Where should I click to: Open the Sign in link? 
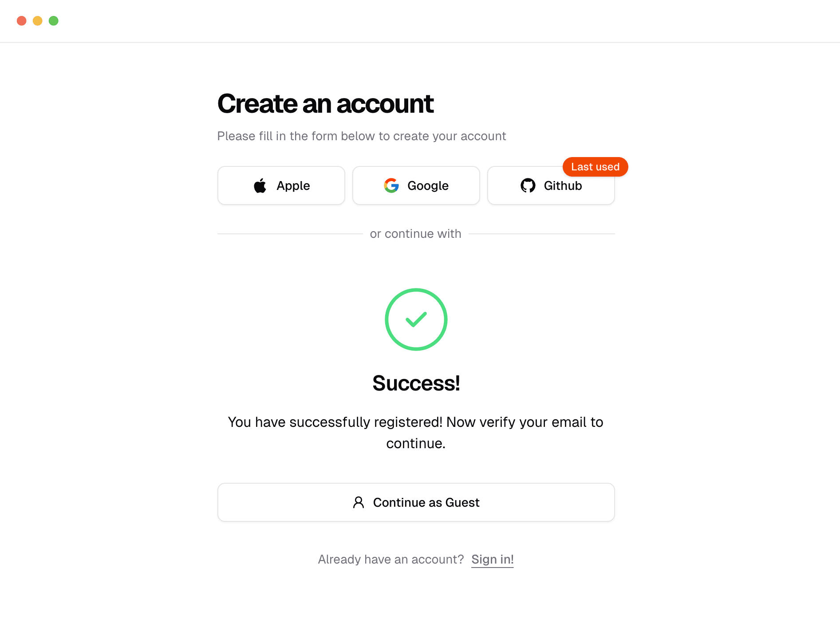point(492,559)
